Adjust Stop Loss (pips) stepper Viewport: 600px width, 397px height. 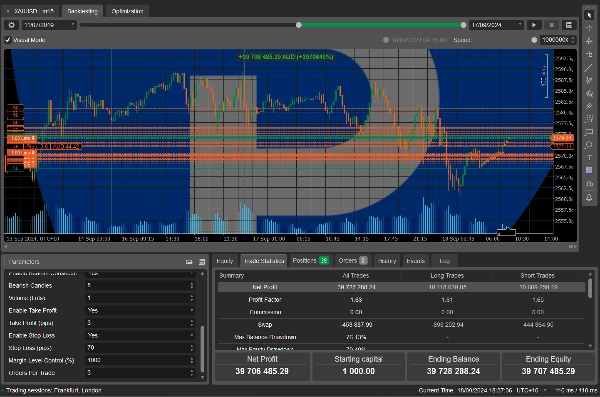192,348
